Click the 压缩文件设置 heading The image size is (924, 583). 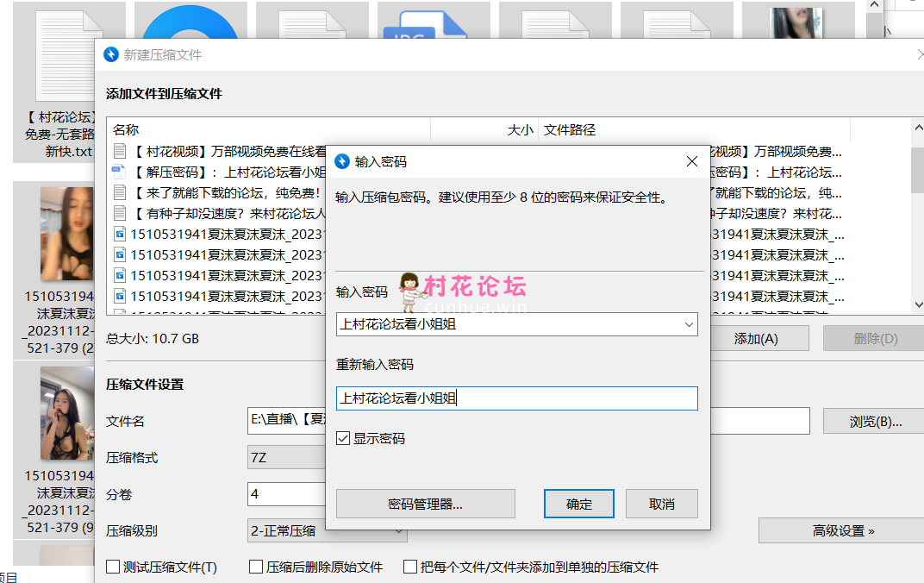tap(145, 385)
